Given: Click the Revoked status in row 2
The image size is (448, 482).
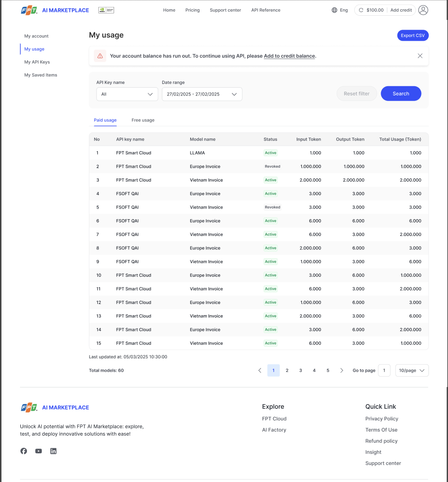Looking at the screenshot, I should [272, 166].
